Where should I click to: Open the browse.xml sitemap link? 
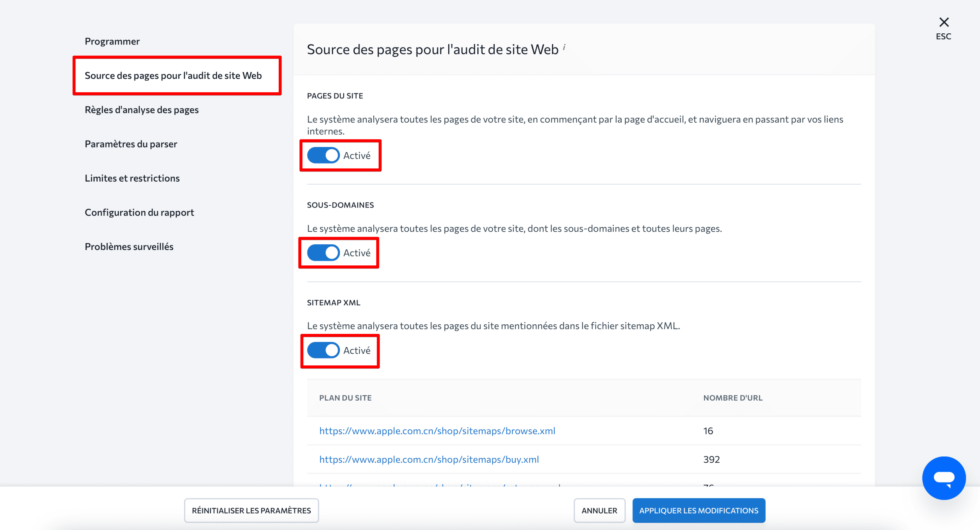pyautogui.click(x=437, y=431)
